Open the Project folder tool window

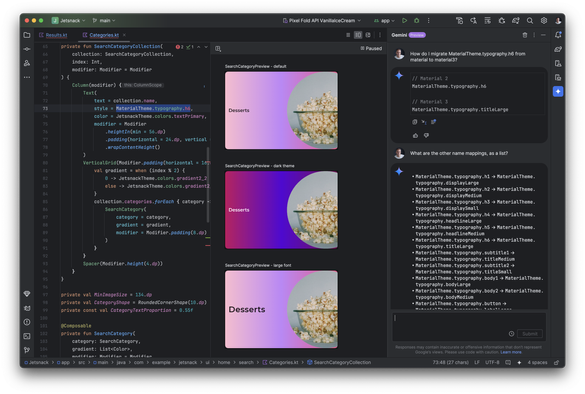pyautogui.click(x=27, y=35)
